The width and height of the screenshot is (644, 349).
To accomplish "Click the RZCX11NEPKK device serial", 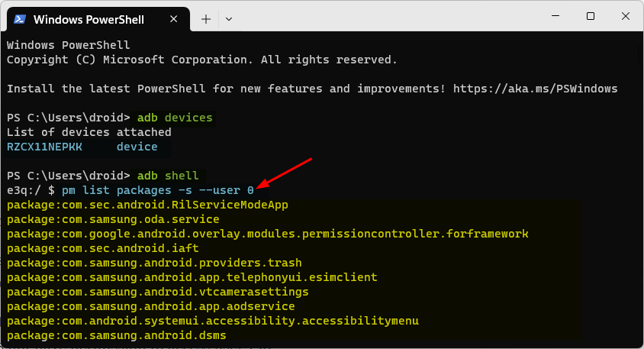I will click(x=43, y=147).
